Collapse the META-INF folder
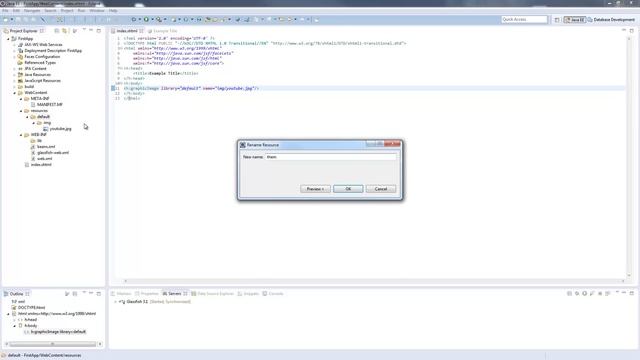 click(21, 99)
